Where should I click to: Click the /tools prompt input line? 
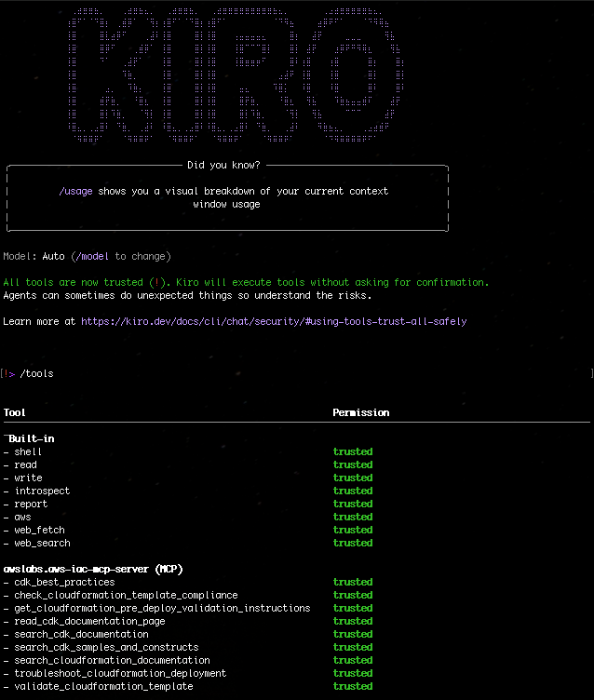point(37,373)
